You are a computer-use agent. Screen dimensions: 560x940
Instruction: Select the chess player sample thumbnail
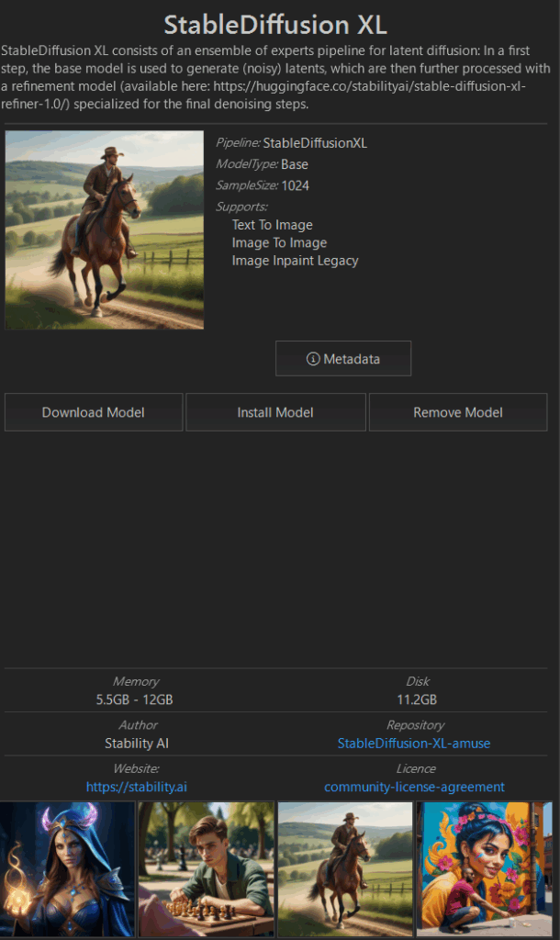coord(207,869)
